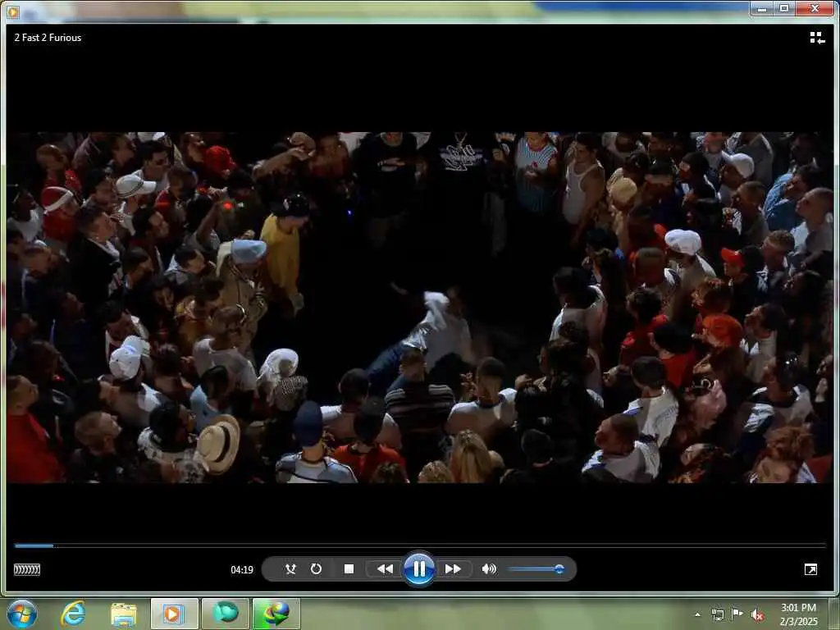Image resolution: width=840 pixels, height=630 pixels.
Task: Close the media player window
Action: tap(815, 8)
